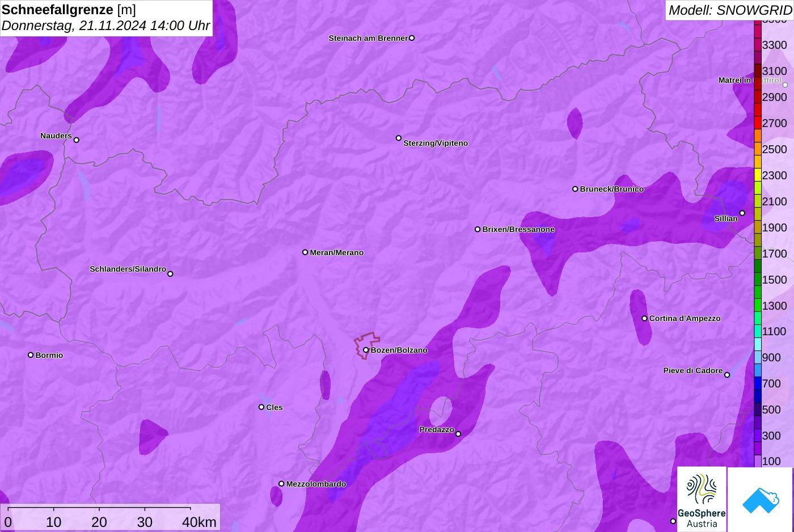Click the Sterzing/Vipiteno text label
This screenshot has height=532, width=794.
[436, 143]
